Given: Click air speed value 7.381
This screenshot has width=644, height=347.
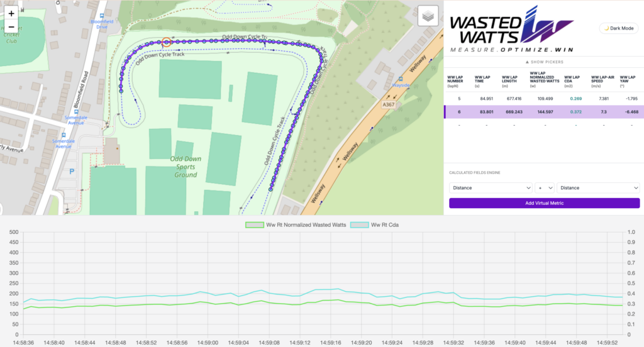Looking at the screenshot, I should pyautogui.click(x=604, y=99).
